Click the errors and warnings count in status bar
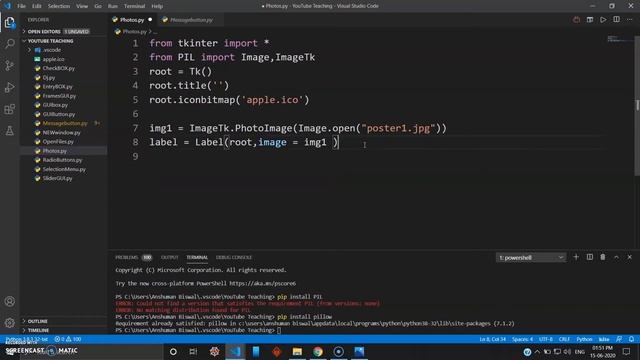This screenshot has height=360, width=640. tap(68, 339)
